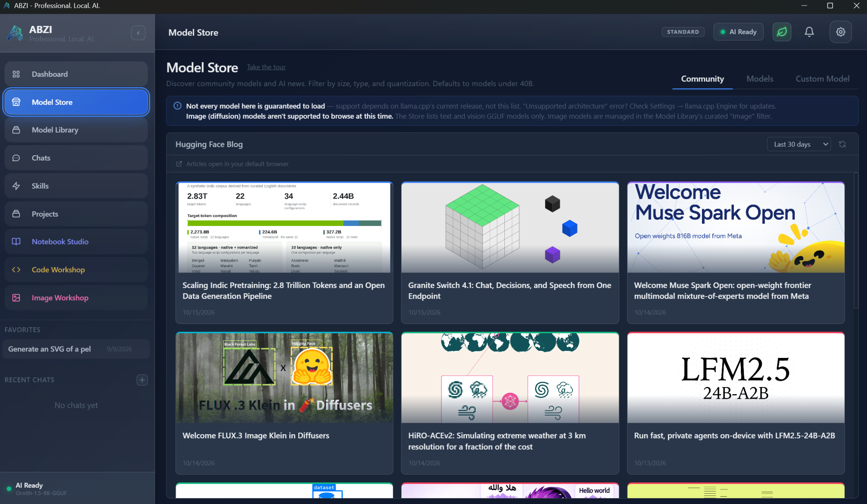Click the Muse Spark Open banner image

pyautogui.click(x=736, y=228)
